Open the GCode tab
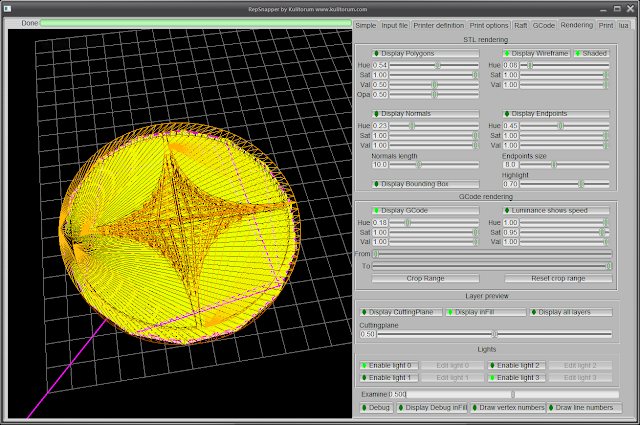 click(x=543, y=23)
